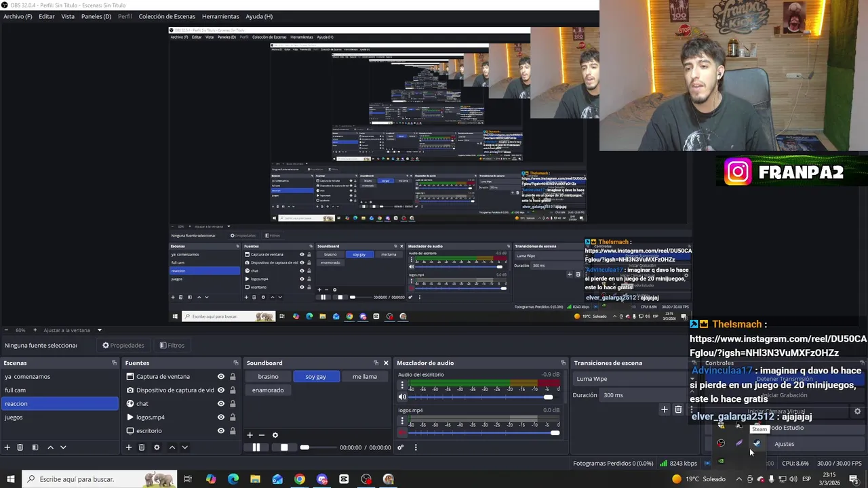Undock the Fuentes panel with its float icon
868x488 pixels.
click(235, 363)
